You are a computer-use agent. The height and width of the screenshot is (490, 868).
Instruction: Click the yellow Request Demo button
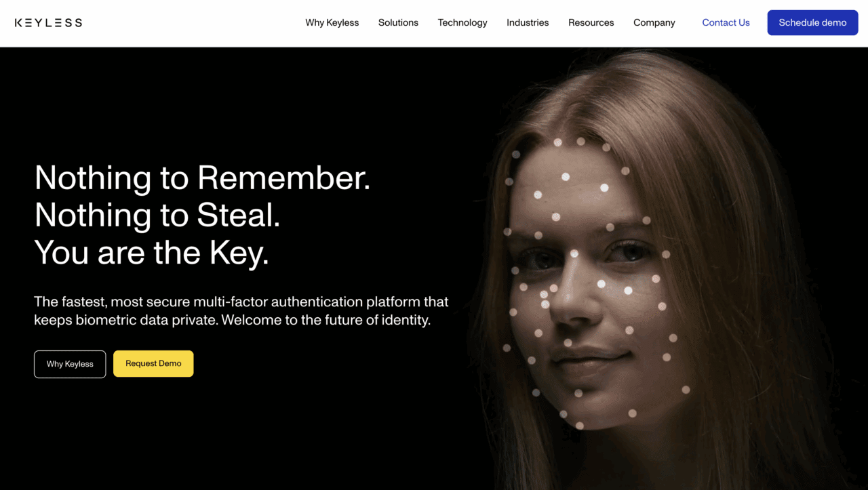153,363
